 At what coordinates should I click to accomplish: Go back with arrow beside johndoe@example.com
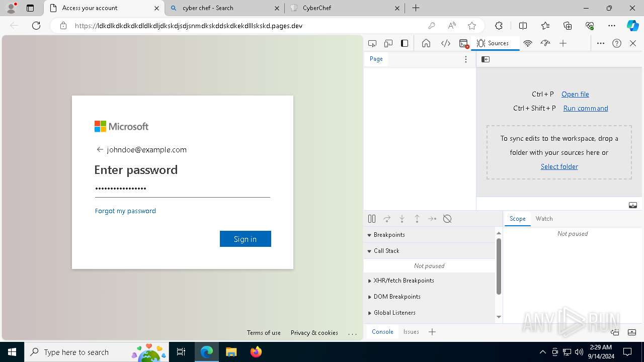click(100, 149)
